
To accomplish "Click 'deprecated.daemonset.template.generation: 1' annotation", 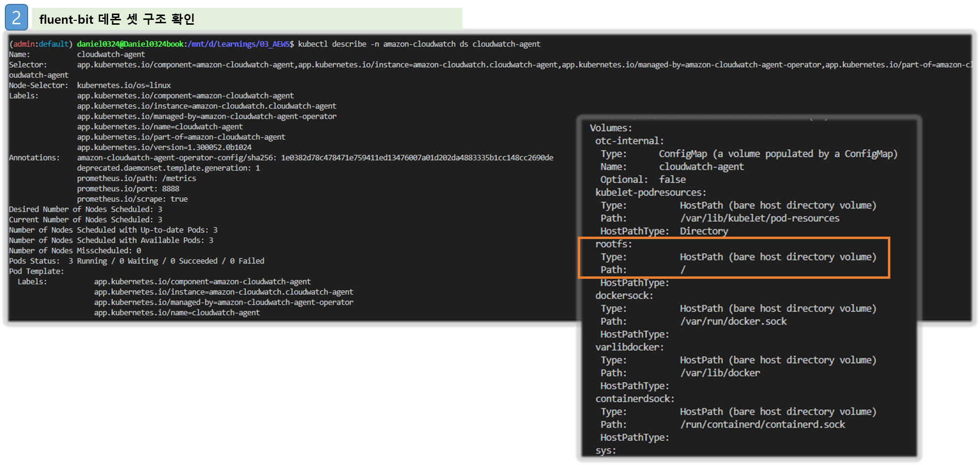I will coord(168,168).
